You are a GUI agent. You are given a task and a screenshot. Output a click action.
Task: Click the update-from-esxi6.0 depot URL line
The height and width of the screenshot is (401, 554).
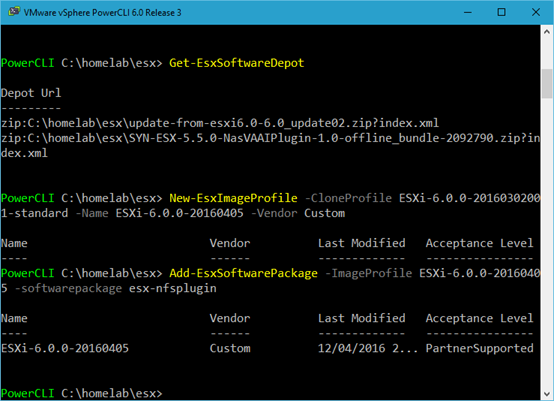[x=220, y=123]
